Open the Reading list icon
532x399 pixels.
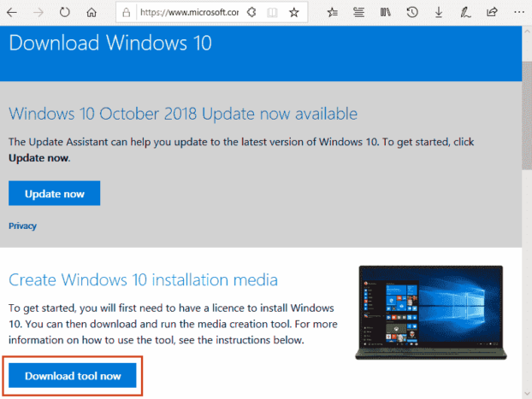tap(358, 13)
